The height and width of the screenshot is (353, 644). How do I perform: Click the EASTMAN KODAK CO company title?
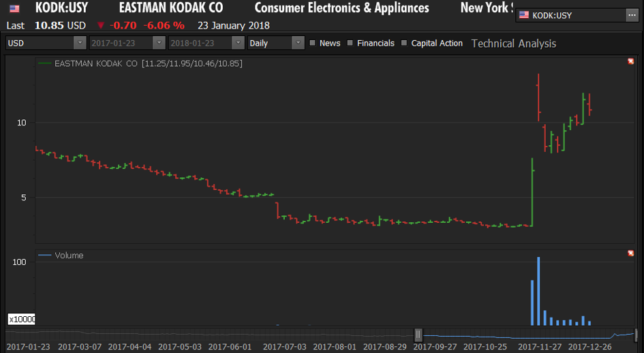tap(171, 7)
